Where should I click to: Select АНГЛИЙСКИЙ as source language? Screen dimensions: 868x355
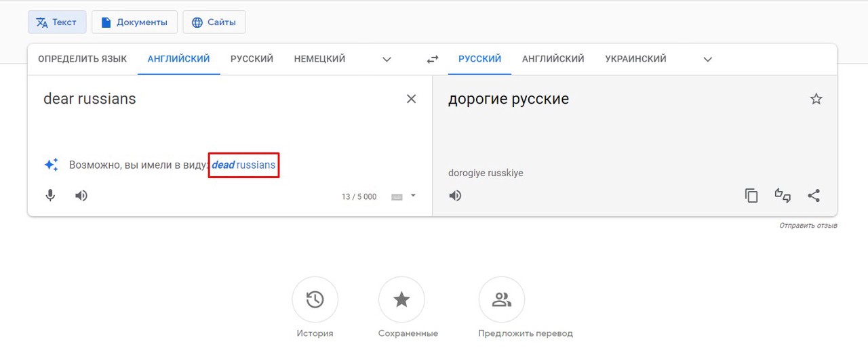point(178,59)
